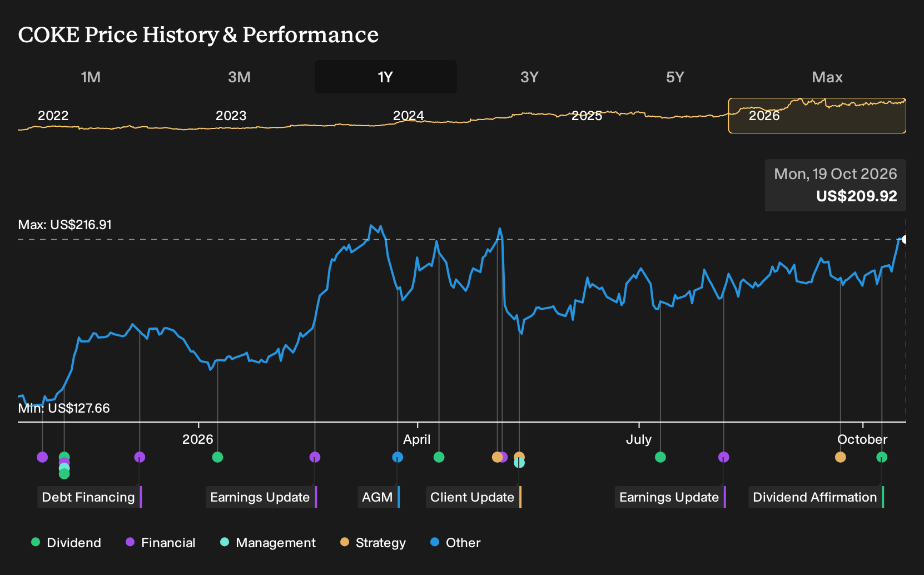Click the purple Financial marker above Debt Financing
924x575 pixels.
pos(140,457)
